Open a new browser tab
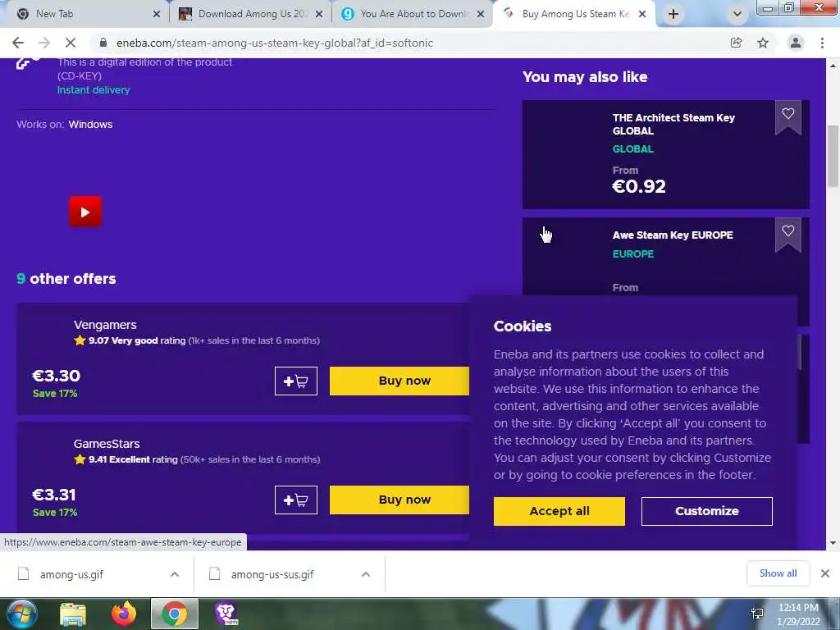Image resolution: width=840 pixels, height=630 pixels. pos(673,15)
